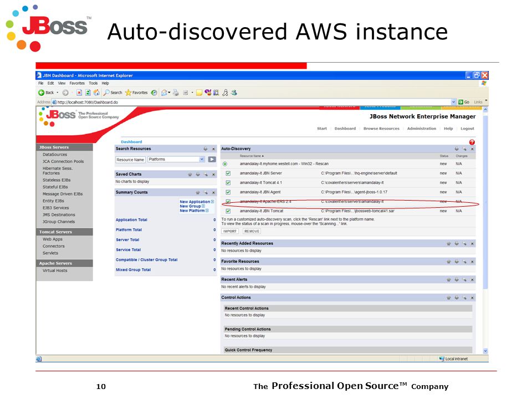Move the Recently Added Resources portlet down
The image size is (532, 399).
tap(457, 244)
